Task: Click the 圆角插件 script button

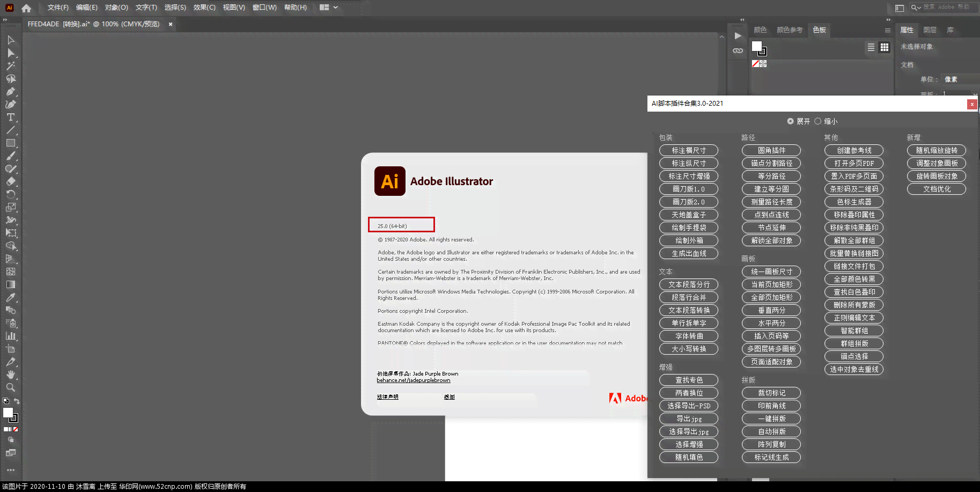Action: (x=771, y=150)
